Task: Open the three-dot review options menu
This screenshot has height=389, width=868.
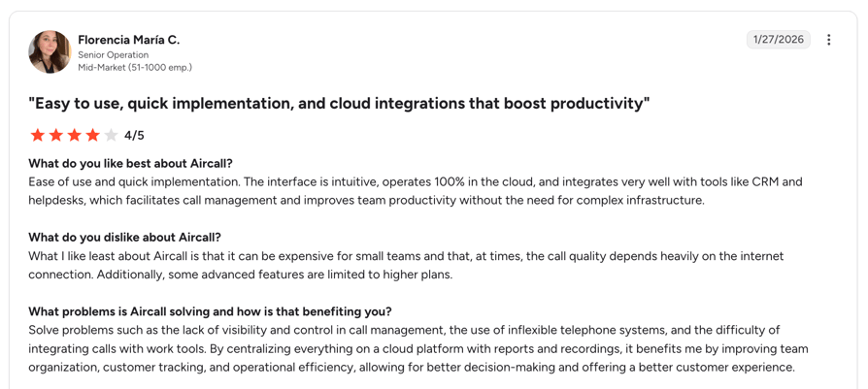Action: click(x=829, y=40)
